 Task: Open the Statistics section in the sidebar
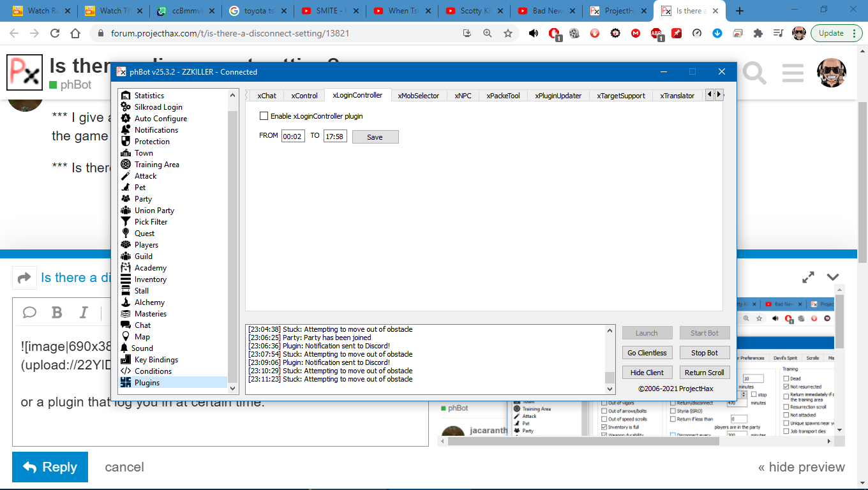[x=149, y=96]
